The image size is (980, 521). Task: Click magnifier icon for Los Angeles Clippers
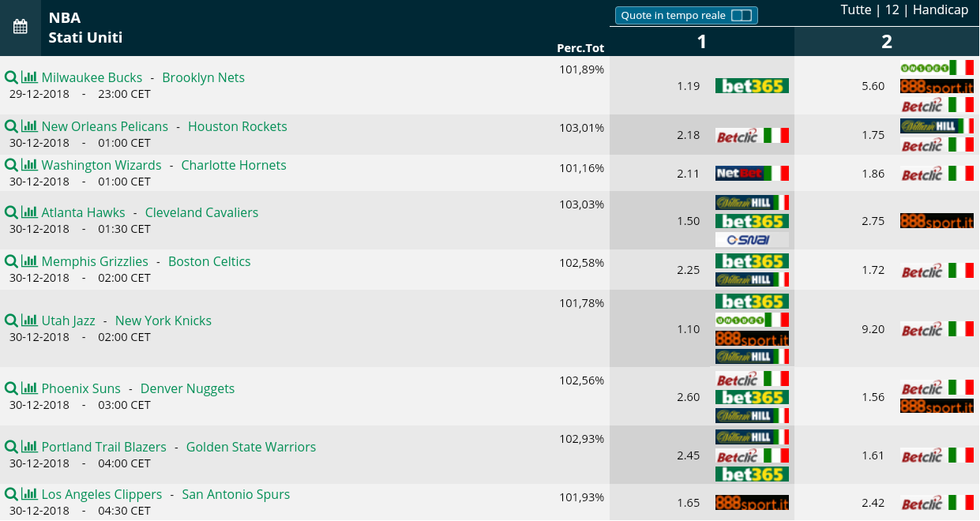11,494
